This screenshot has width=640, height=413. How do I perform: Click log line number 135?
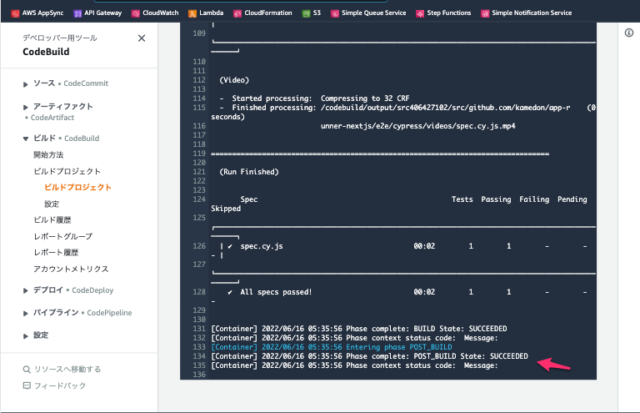point(199,365)
